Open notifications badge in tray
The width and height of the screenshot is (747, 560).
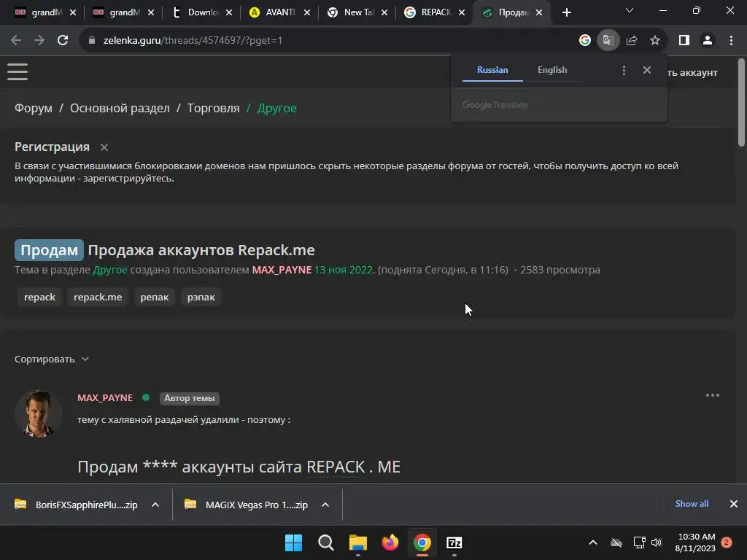[727, 542]
